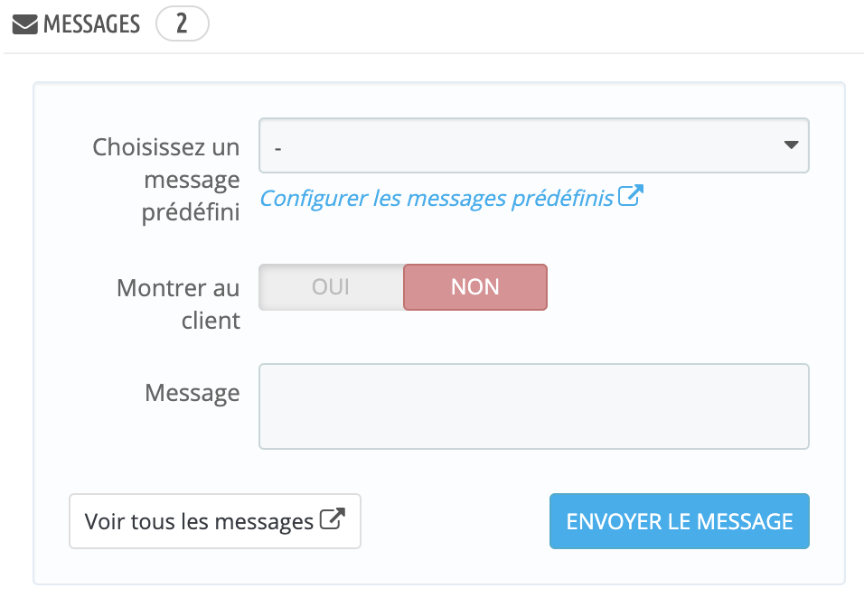Open the predefined message select box
Viewport: 864px width, 616px height.
coord(534,145)
